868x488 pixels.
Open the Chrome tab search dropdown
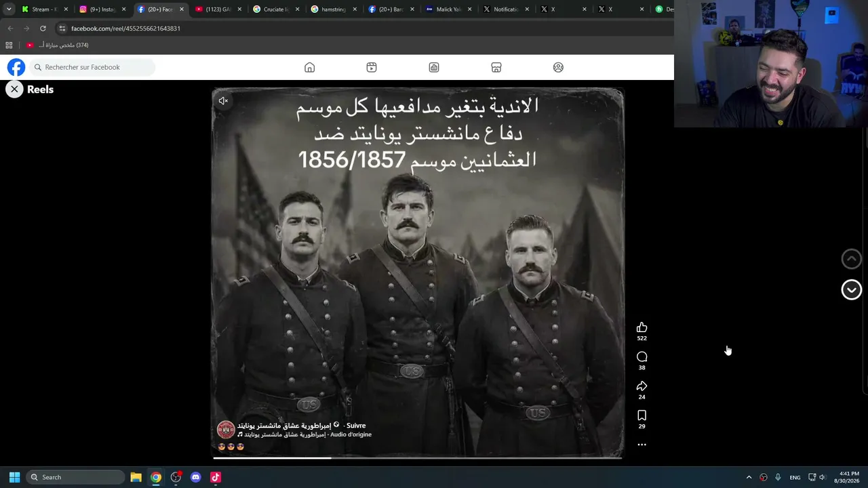9,9
